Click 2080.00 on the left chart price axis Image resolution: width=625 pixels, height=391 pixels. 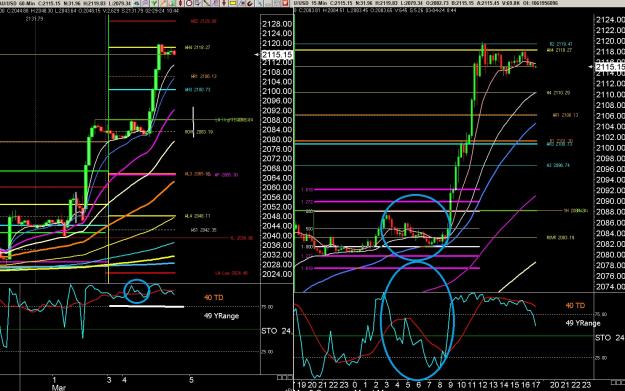click(x=277, y=140)
